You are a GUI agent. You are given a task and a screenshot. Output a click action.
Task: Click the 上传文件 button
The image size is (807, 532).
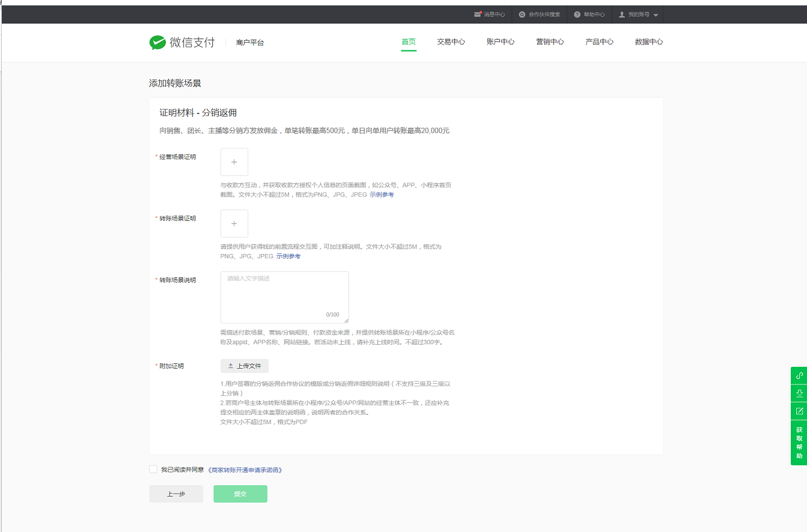(x=245, y=366)
